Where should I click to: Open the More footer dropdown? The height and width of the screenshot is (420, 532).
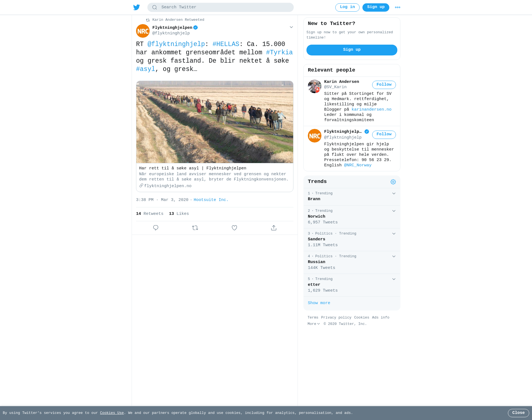point(314,324)
